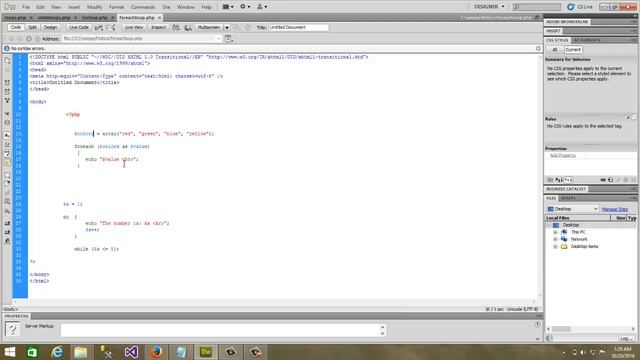Image resolution: width=640 pixels, height=360 pixels.
Task: Click into the document Title field
Action: tap(298, 27)
